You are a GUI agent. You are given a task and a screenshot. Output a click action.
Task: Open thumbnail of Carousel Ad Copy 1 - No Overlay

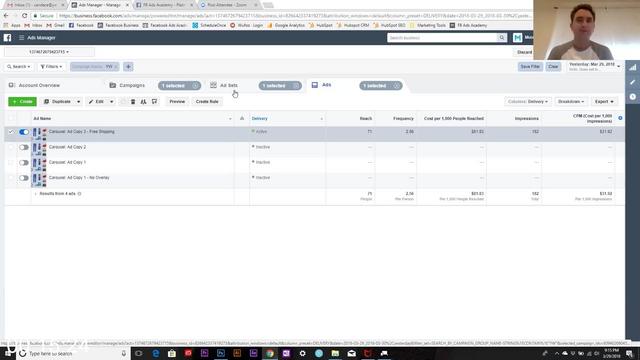tap(39, 180)
